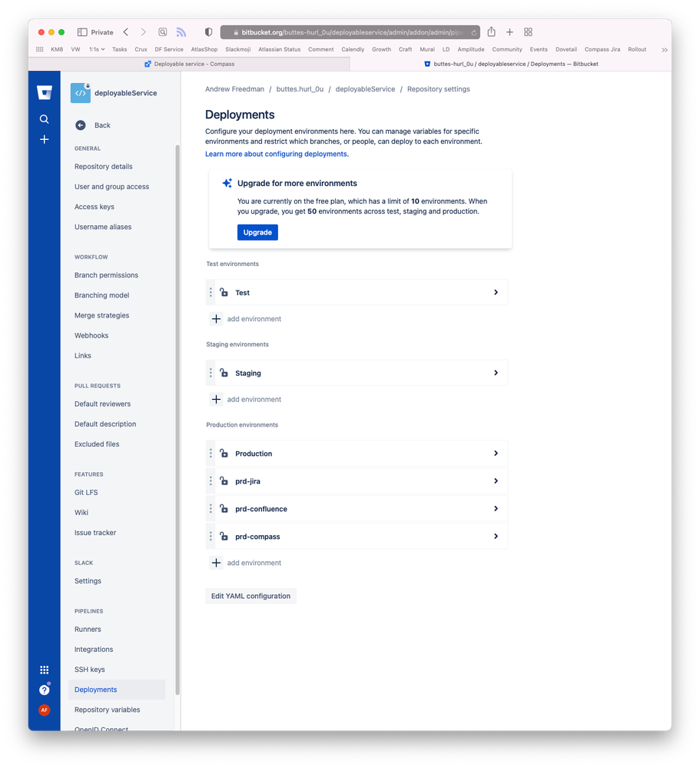Select Repository variables in the sidebar
Screen dimensions: 700x768
(x=108, y=710)
